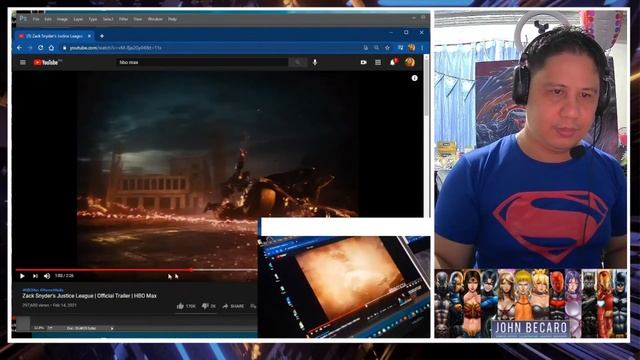Open the YouTube apps grid icon
Viewport: 640px width, 360px height.
click(x=378, y=62)
